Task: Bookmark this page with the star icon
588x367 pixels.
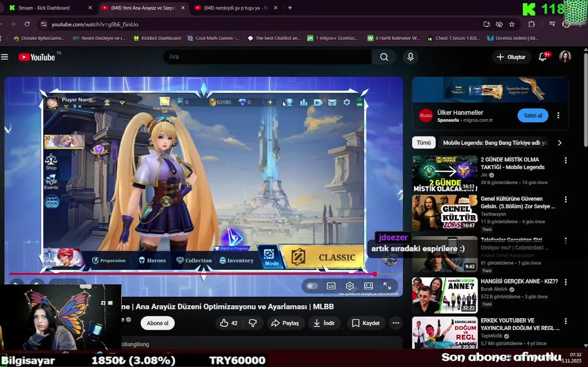Action: click(x=512, y=24)
